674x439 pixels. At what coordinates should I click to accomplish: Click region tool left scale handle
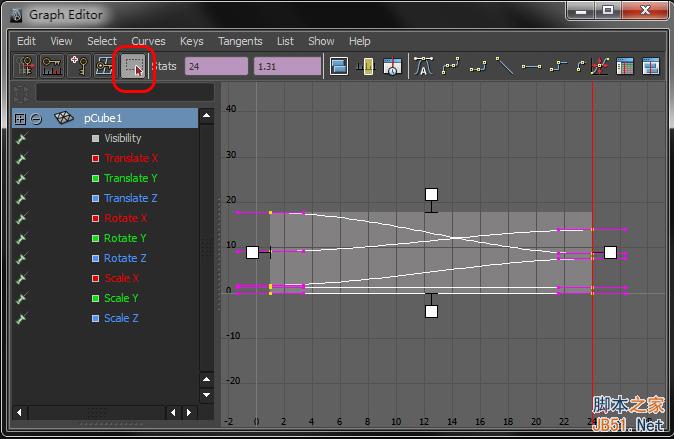(252, 252)
